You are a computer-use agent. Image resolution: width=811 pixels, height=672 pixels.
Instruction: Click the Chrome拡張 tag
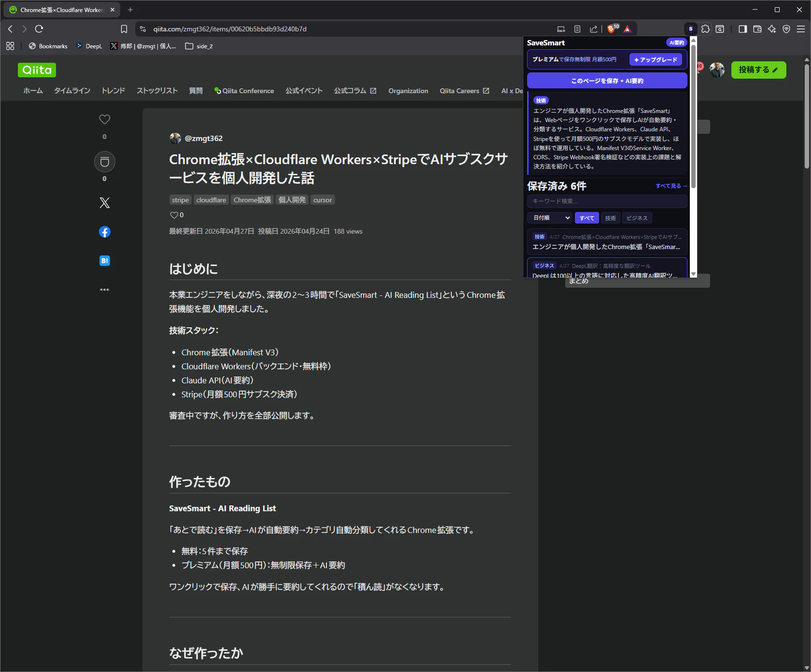tap(252, 200)
